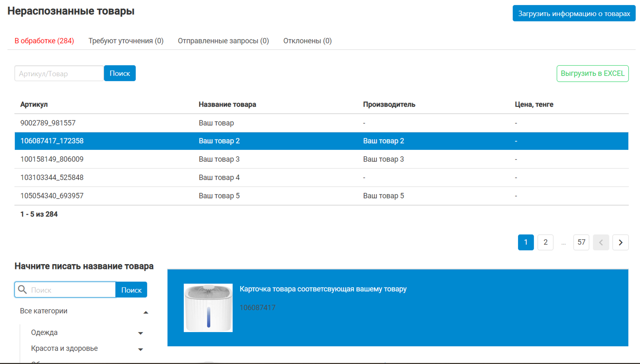
Task: Switch to the Требуют уточнения tab
Action: pos(126,41)
